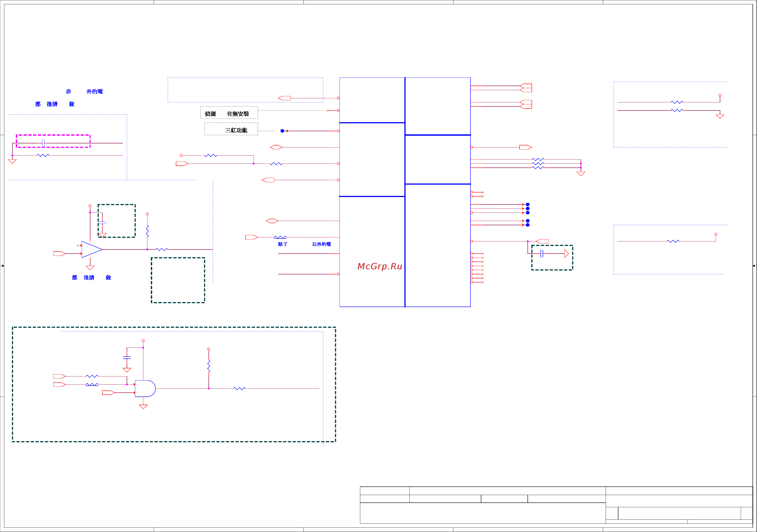This screenshot has height=532, width=757.
Task: Click the magenta dashed rectangle around the capacitor
Action: pos(53,141)
